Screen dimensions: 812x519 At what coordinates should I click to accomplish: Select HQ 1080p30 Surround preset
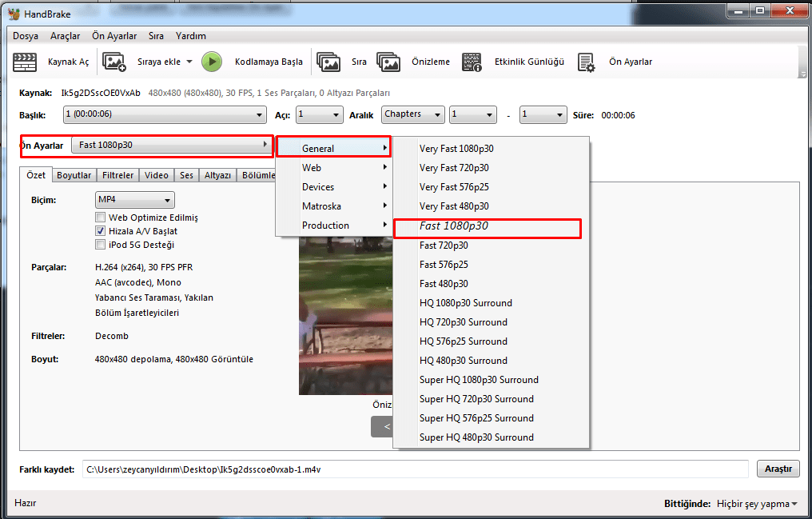click(x=491, y=302)
